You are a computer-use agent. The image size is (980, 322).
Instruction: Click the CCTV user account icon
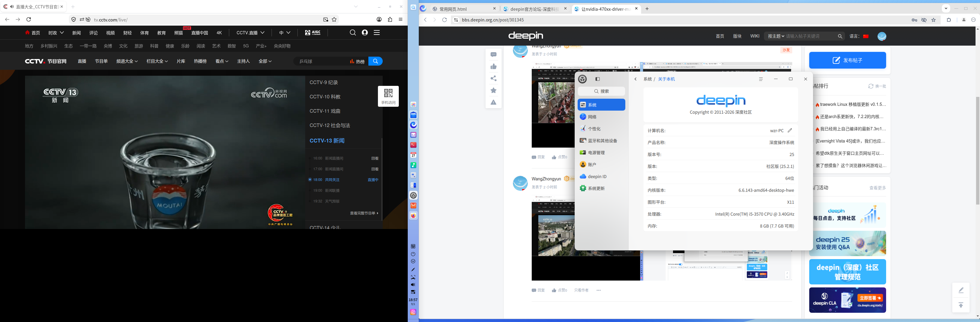click(365, 33)
